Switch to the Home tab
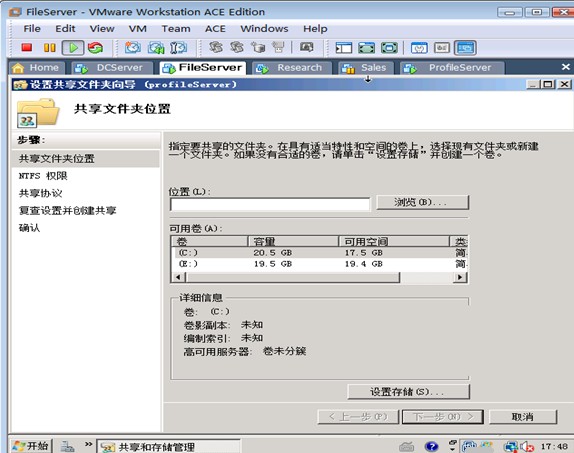The width and height of the screenshot is (574, 453). tap(37, 68)
